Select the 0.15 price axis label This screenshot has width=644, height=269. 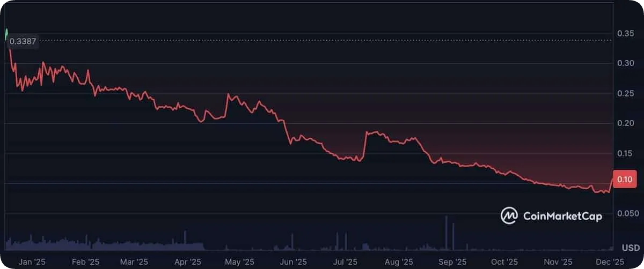pyautogui.click(x=625, y=154)
